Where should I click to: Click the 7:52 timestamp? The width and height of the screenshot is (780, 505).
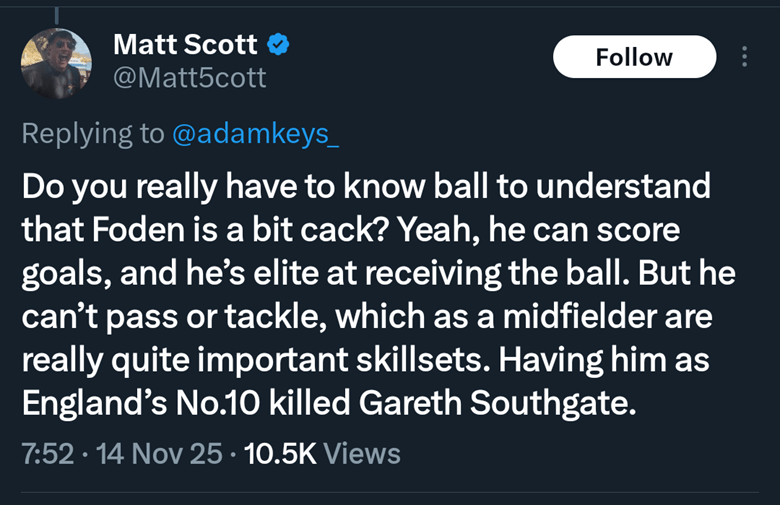click(47, 453)
